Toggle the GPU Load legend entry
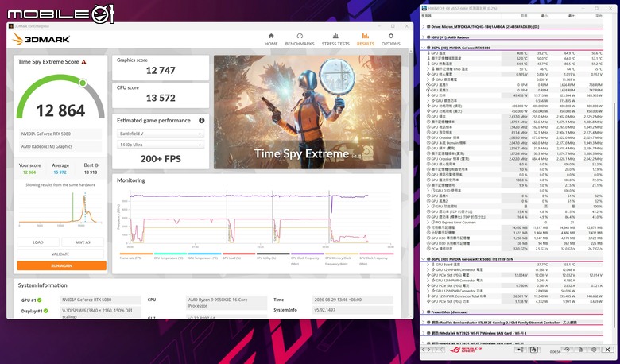The image size is (620, 364). pyautogui.click(x=238, y=257)
